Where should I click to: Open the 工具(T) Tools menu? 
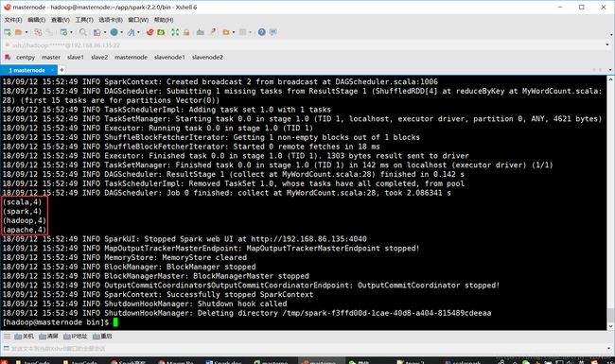pyautogui.click(x=84, y=20)
